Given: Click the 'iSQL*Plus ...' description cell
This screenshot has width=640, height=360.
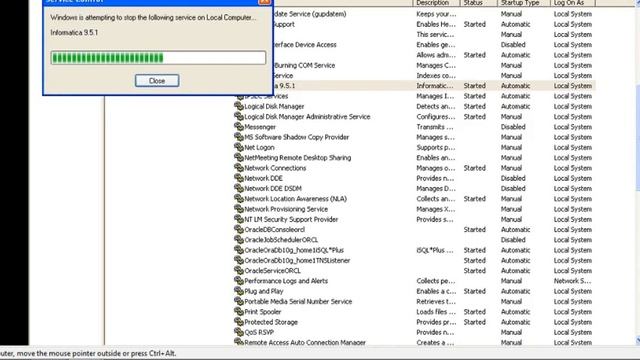Looking at the screenshot, I should click(435, 250).
